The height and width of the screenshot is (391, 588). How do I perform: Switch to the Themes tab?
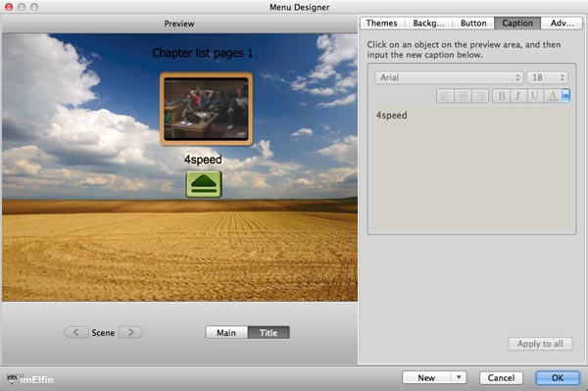(382, 24)
